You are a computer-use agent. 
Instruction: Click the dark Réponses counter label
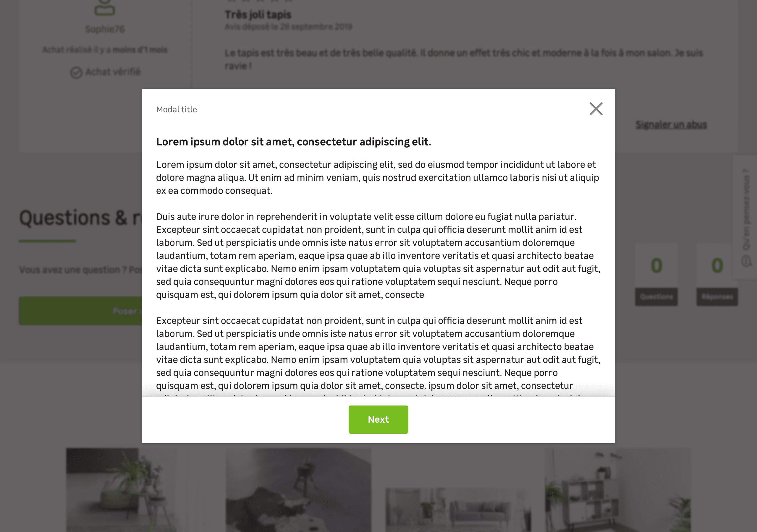(x=717, y=297)
